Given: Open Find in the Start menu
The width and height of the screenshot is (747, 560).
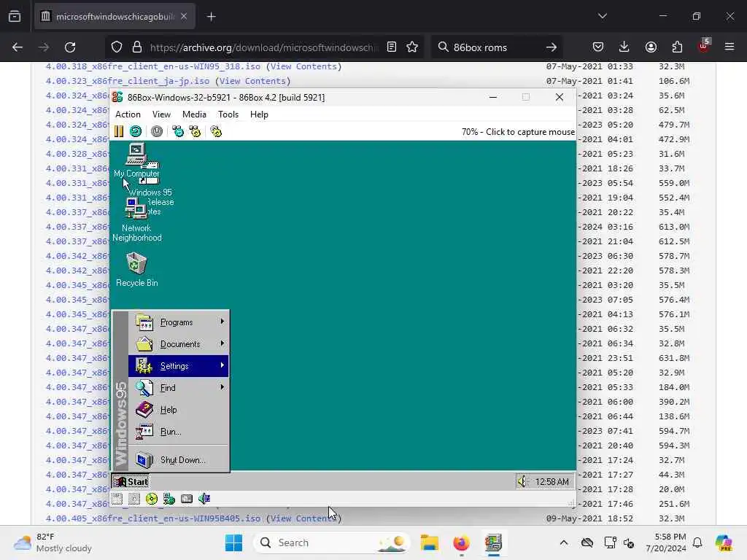Looking at the screenshot, I should [x=178, y=388].
